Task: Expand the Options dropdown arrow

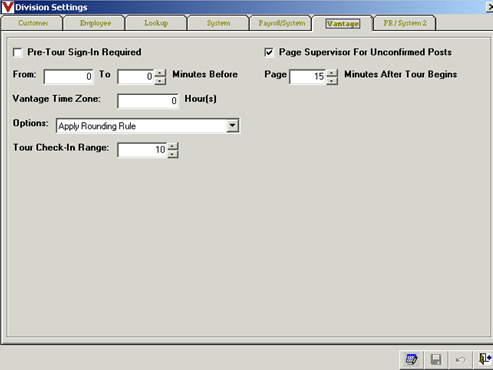Action: click(x=232, y=126)
